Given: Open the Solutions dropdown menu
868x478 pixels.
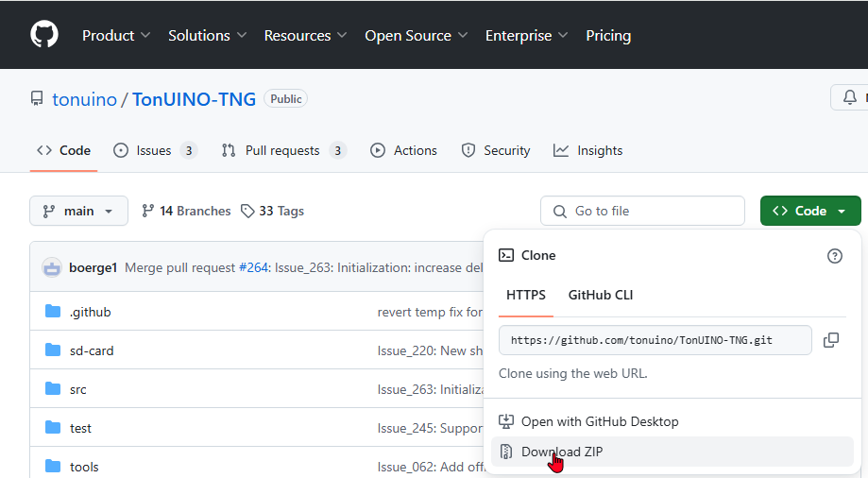Looking at the screenshot, I should coord(207,36).
